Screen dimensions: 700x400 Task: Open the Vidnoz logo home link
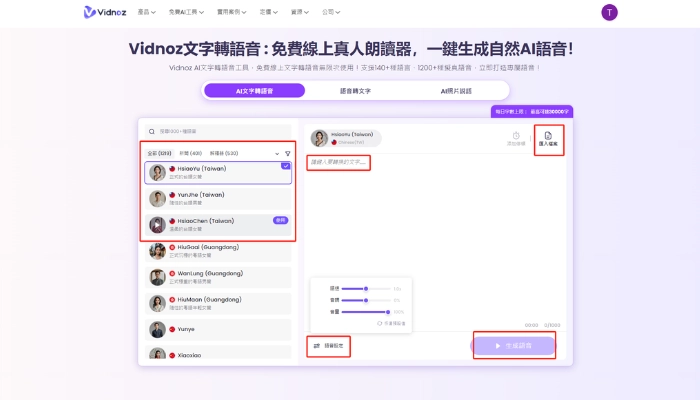(105, 12)
